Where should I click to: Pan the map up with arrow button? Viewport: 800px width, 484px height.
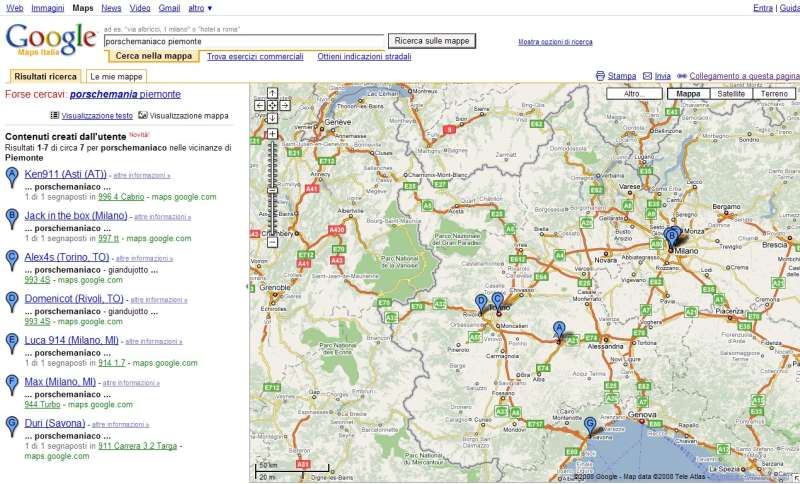click(272, 93)
